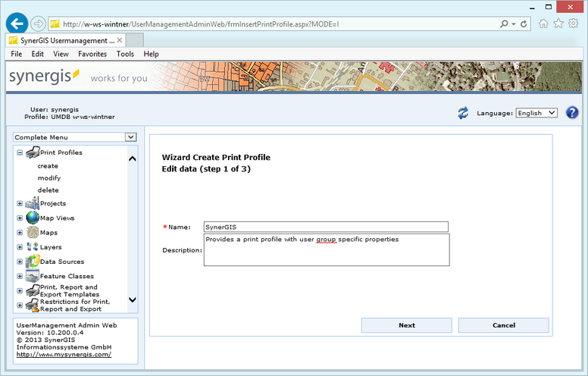Open the File menu
Viewport: 588px width, 376px height.
click(x=16, y=54)
